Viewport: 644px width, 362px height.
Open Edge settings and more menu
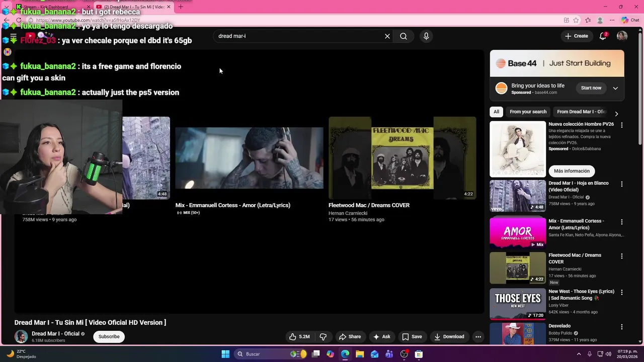[612, 20]
